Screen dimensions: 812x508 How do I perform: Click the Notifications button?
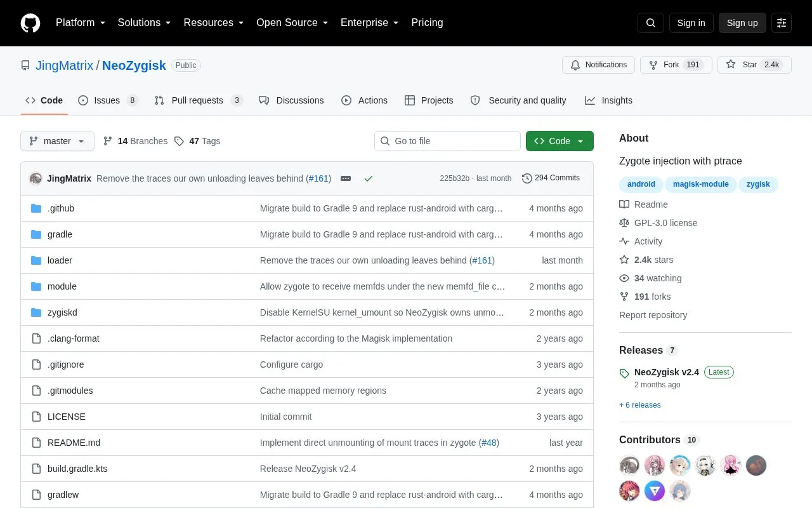[598, 65]
